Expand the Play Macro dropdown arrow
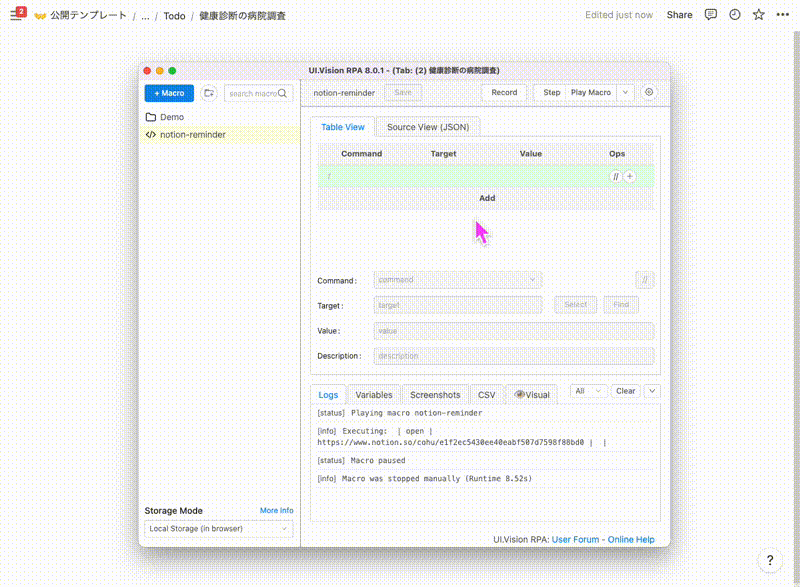800x587 pixels. (626, 92)
